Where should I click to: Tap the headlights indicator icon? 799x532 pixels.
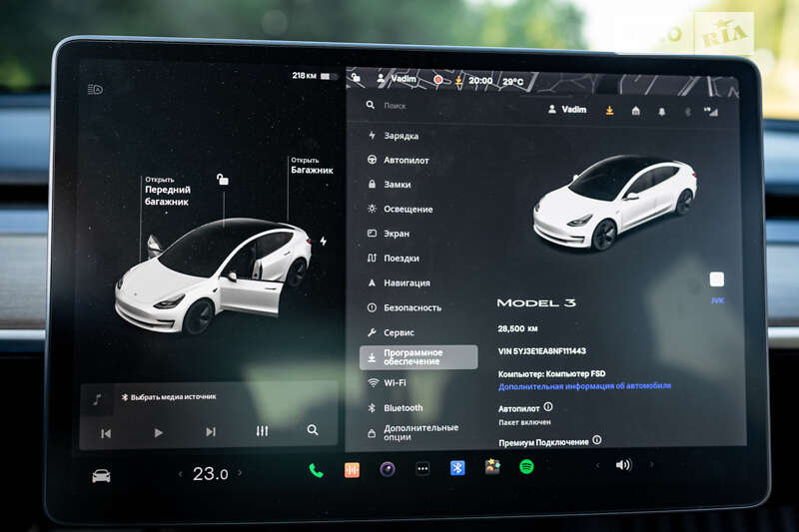[x=95, y=90]
